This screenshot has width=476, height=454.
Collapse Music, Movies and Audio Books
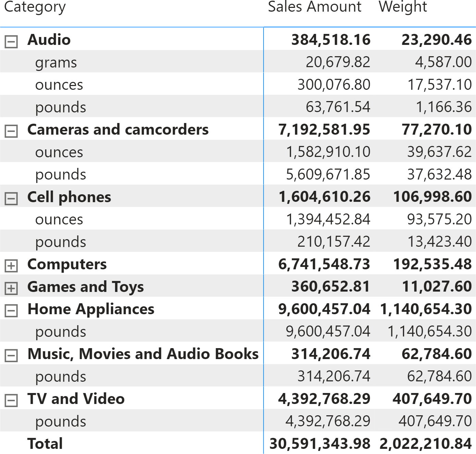click(11, 356)
